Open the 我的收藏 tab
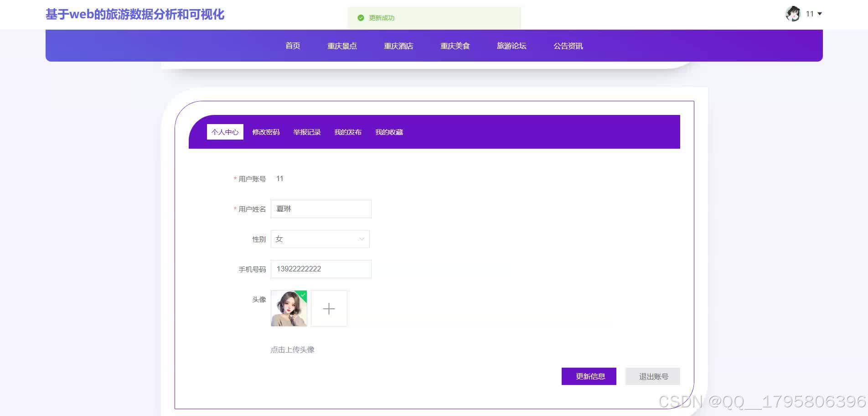 (x=388, y=132)
